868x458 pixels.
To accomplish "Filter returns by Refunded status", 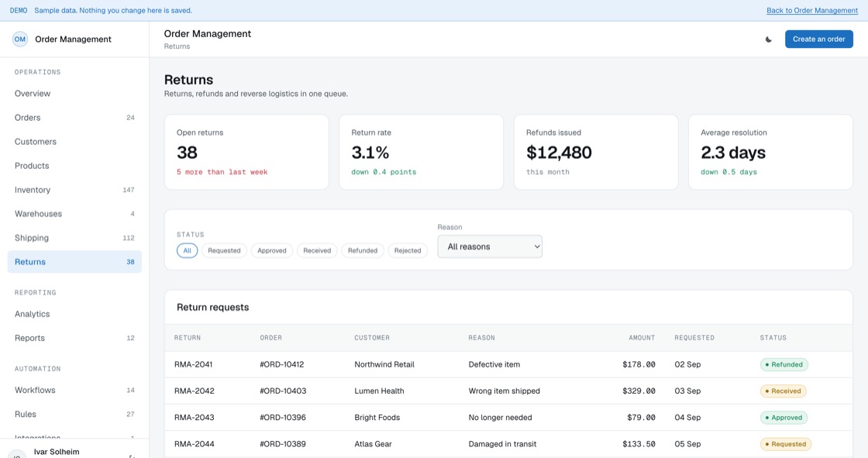I will click(363, 250).
